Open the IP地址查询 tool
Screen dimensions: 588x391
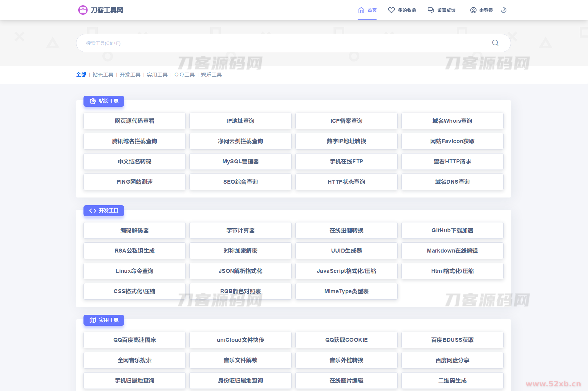240,121
